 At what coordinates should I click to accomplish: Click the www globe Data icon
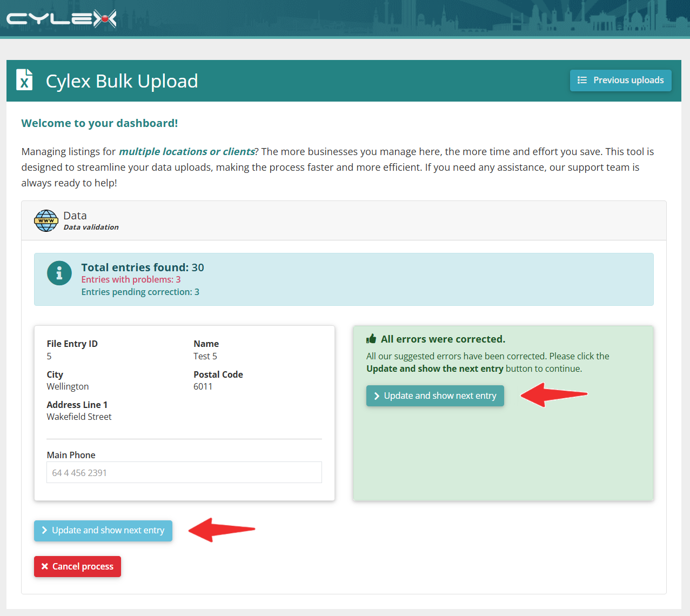[46, 220]
